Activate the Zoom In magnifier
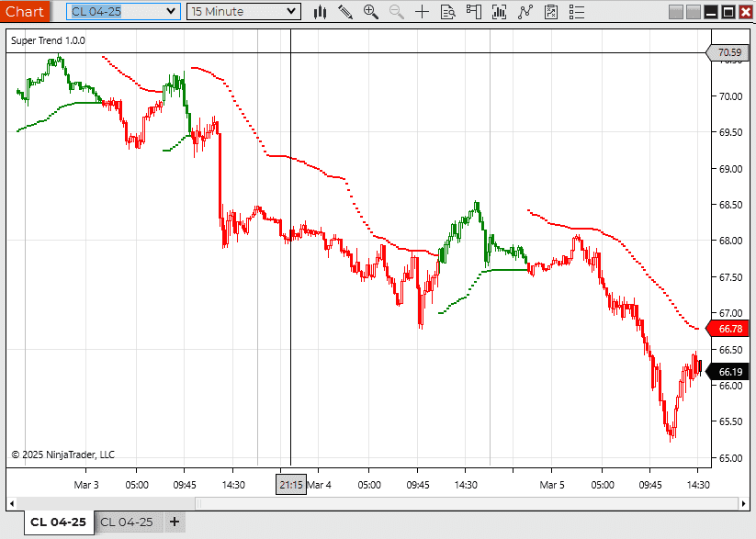Image resolution: width=756 pixels, height=539 pixels. tap(371, 12)
